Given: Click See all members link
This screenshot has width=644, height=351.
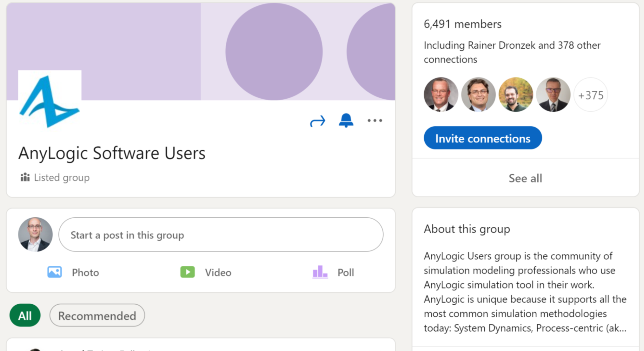Looking at the screenshot, I should [525, 178].
